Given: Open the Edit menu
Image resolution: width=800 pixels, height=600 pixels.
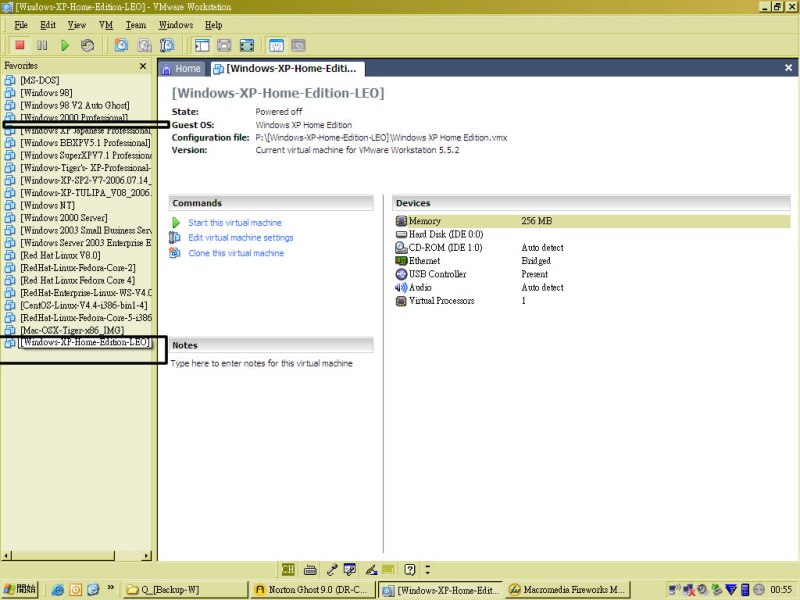Looking at the screenshot, I should (x=48, y=25).
